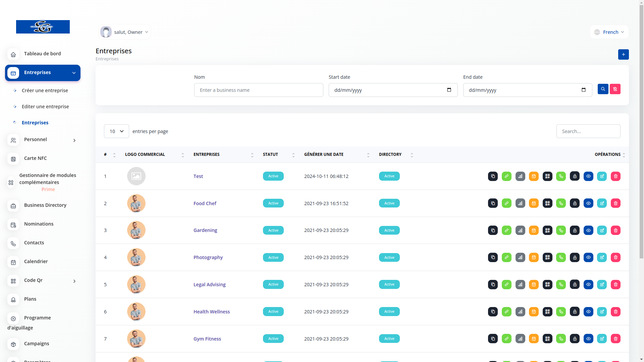Click the blue search filter button
644x362 pixels.
click(x=603, y=89)
